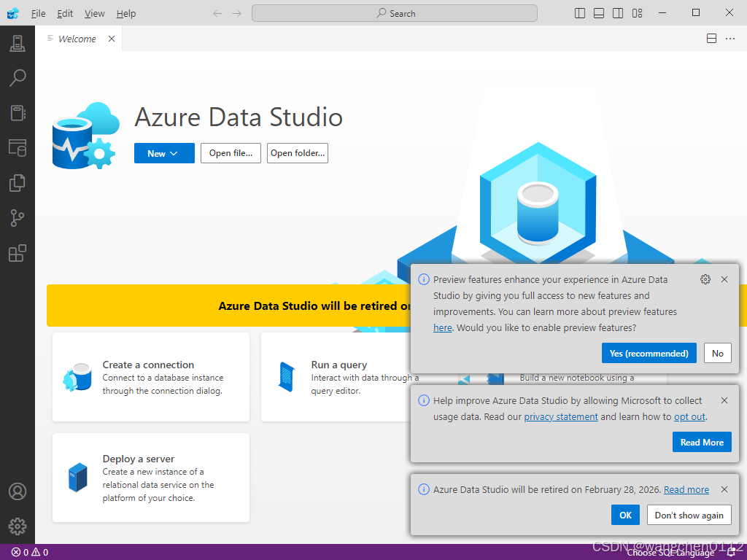Open the Accounts icon at the sidebar bottom
Screen dimensions: 747x560
point(18,491)
